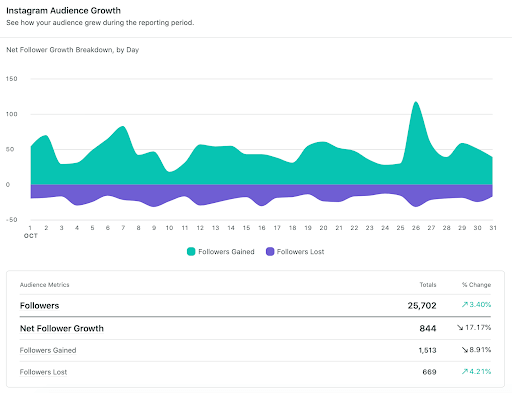Select the Followers Gained row label
The image size is (512, 393).
[x=48, y=350]
